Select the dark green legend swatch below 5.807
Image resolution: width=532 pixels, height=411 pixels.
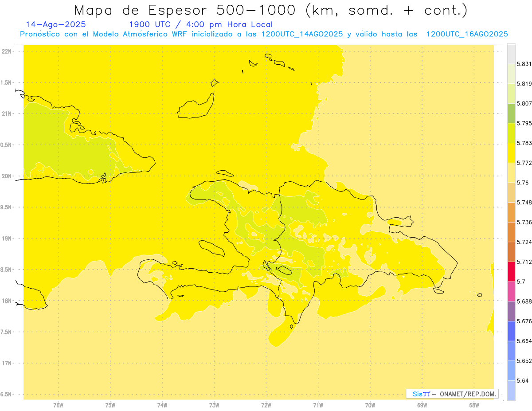[511, 113]
